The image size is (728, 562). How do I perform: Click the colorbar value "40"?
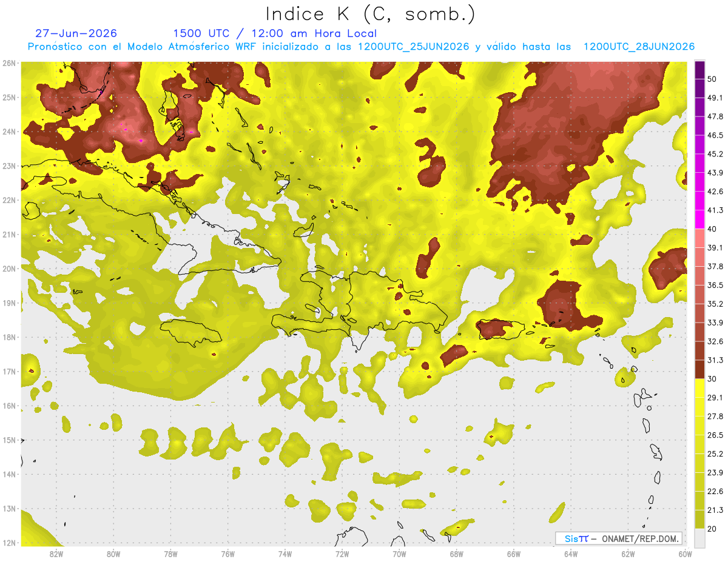coord(713,229)
